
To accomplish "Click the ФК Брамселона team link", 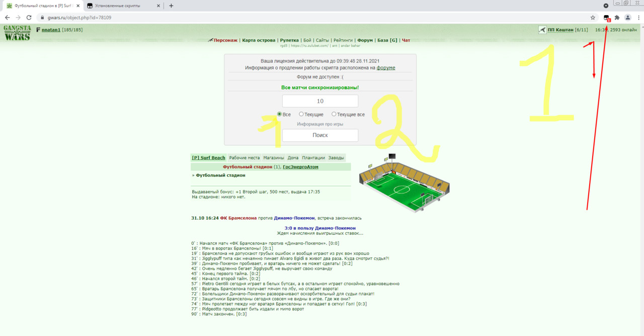I will coord(238,218).
